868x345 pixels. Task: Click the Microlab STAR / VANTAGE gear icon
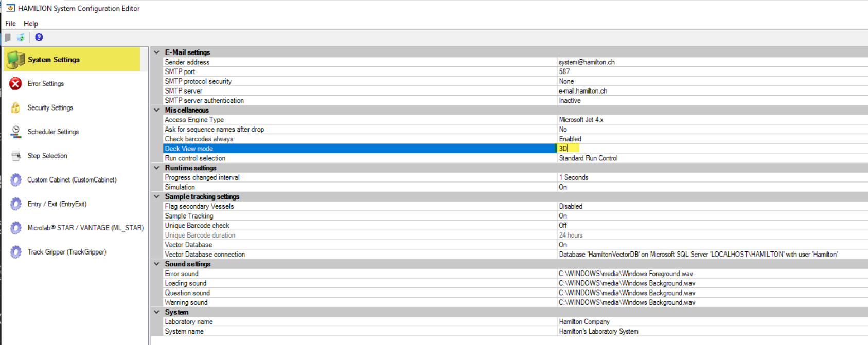click(16, 228)
